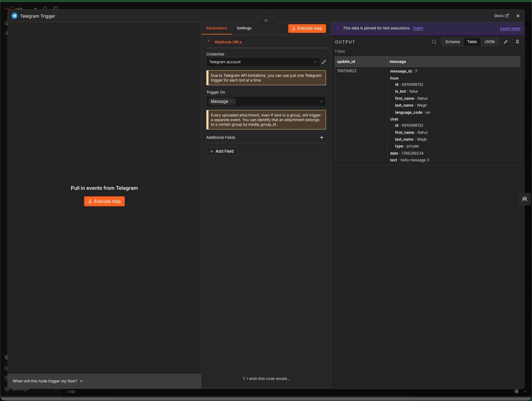The width and height of the screenshot is (532, 401).
Task: Open the Telegram account credential dropdown
Action: click(263, 62)
